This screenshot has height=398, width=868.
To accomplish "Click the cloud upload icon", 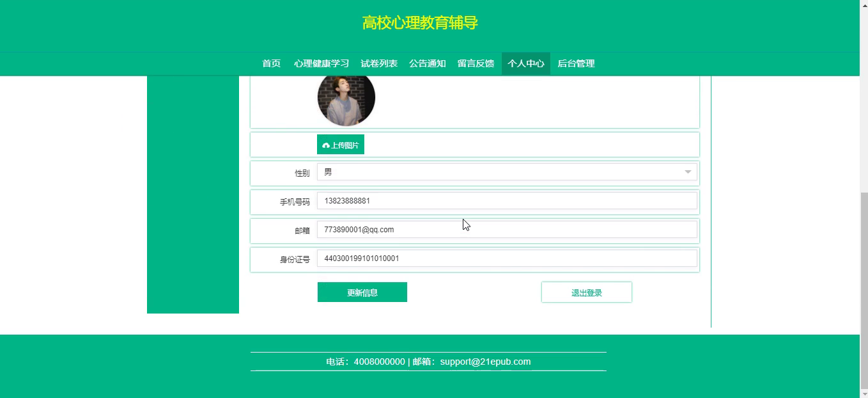I will pyautogui.click(x=326, y=145).
